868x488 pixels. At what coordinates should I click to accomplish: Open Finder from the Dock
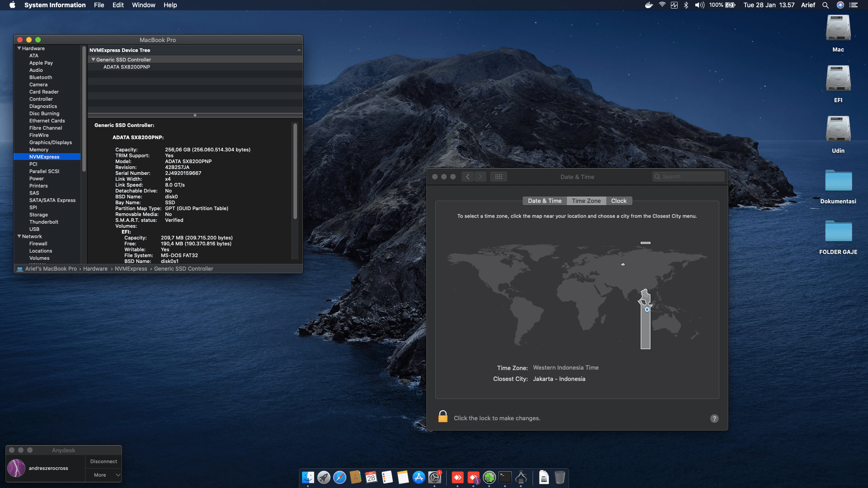coord(308,477)
